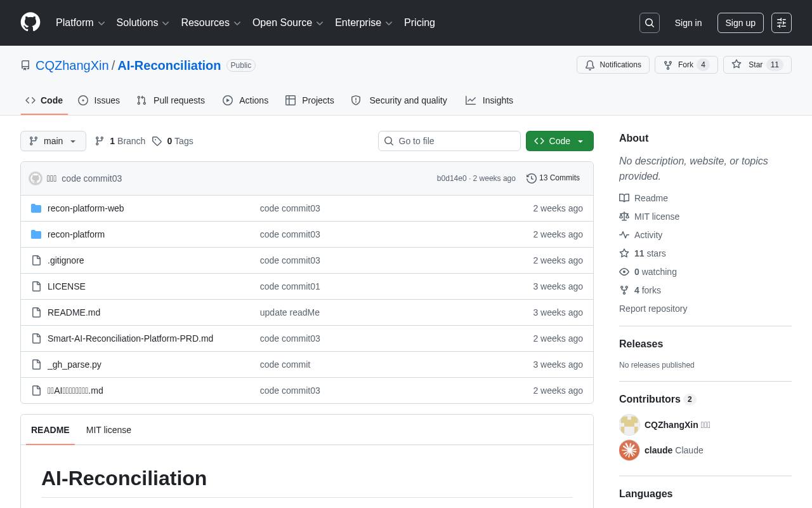The height and width of the screenshot is (508, 812).
Task: Open the 'code commit01' commit message for LICENSE
Action: tap(290, 286)
